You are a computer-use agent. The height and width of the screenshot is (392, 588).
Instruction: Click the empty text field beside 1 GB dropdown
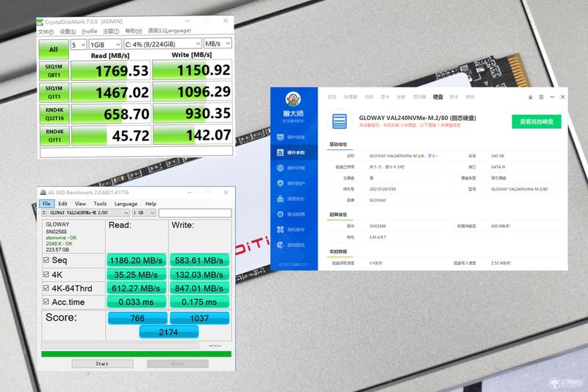tap(195, 213)
